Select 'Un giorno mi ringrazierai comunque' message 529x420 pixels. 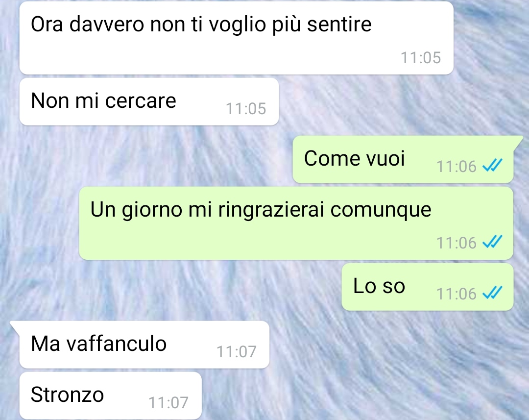tap(296, 223)
